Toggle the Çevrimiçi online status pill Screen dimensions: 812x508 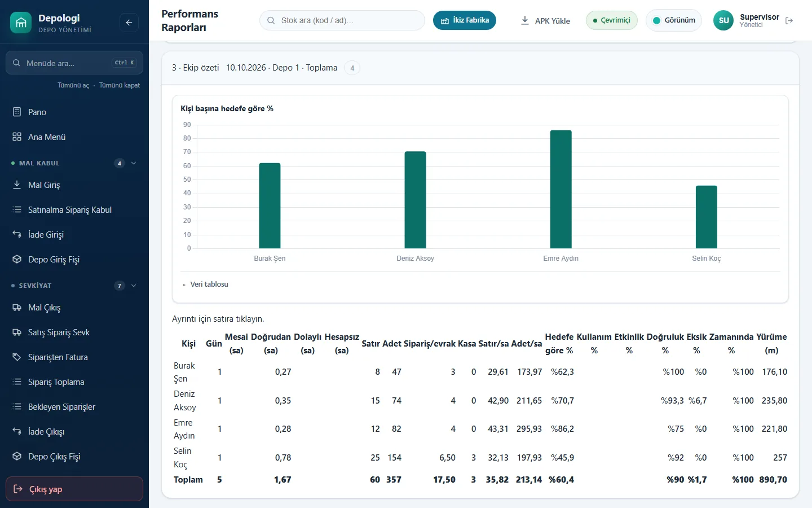tap(612, 20)
